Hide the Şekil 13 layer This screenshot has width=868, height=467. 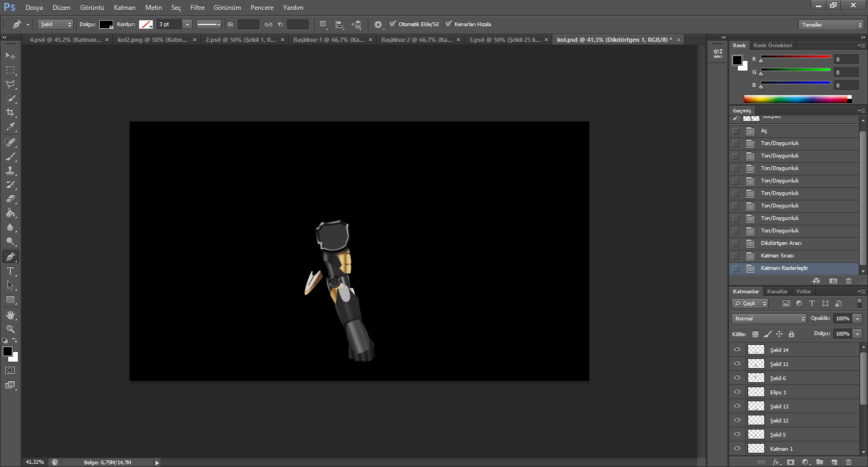click(x=737, y=406)
